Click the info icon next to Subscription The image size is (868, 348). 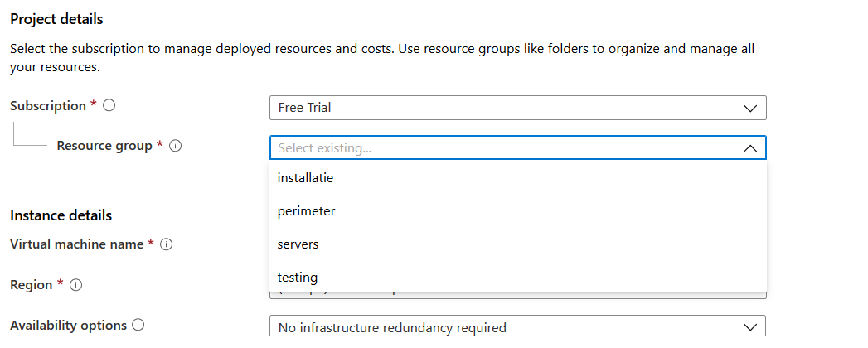pos(109,106)
